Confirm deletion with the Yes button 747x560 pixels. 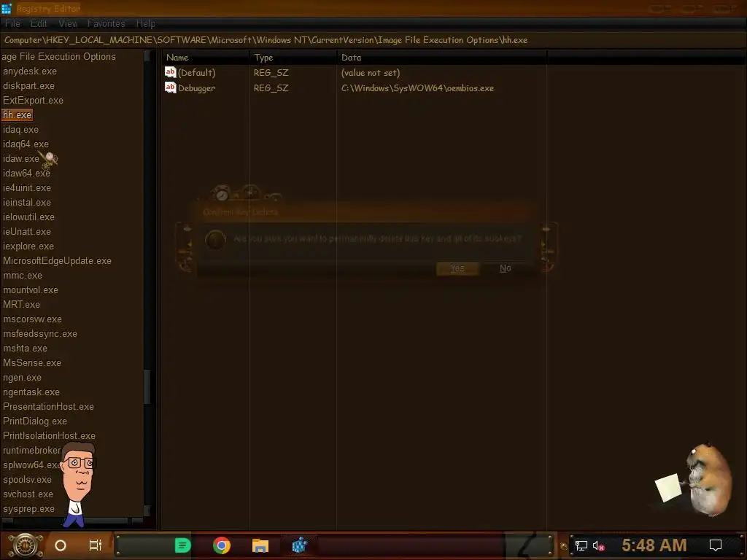click(457, 268)
